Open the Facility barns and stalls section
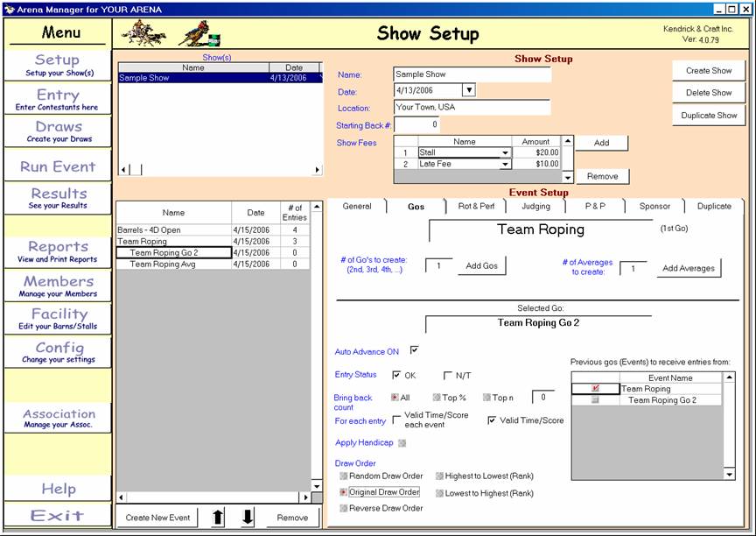Image resolution: width=756 pixels, height=536 pixels. (57, 319)
